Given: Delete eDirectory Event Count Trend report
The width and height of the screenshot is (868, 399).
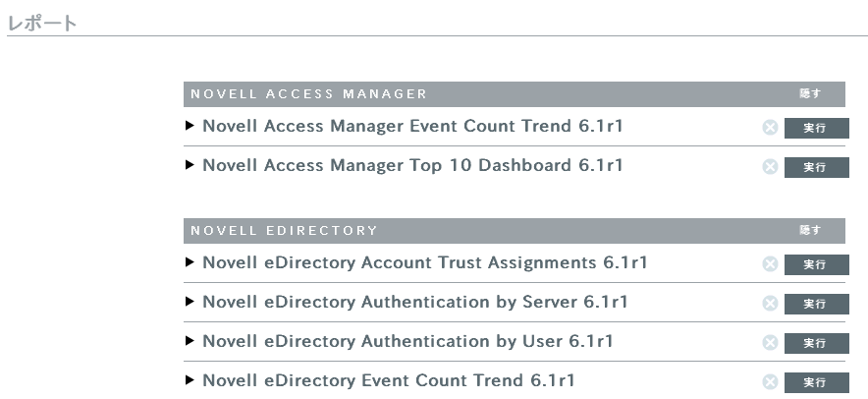Looking at the screenshot, I should (x=770, y=382).
